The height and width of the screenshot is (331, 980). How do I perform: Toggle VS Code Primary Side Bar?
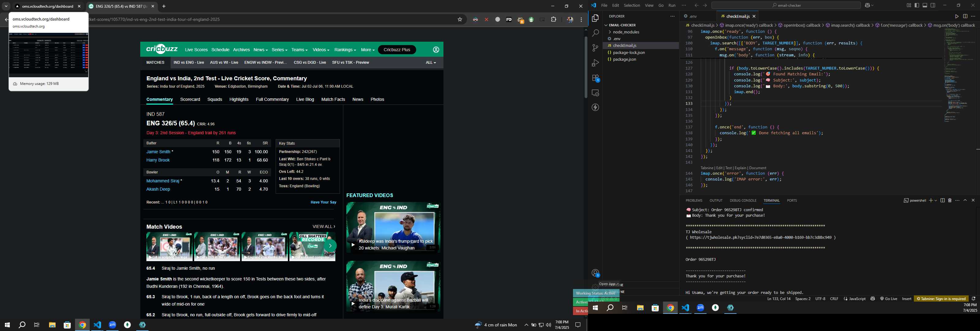coord(917,5)
